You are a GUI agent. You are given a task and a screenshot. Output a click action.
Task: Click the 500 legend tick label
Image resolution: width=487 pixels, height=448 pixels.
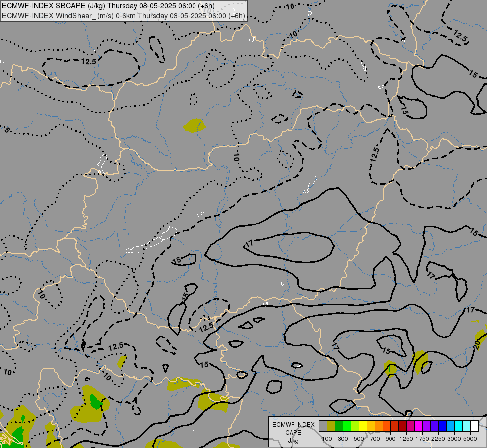click(x=359, y=439)
